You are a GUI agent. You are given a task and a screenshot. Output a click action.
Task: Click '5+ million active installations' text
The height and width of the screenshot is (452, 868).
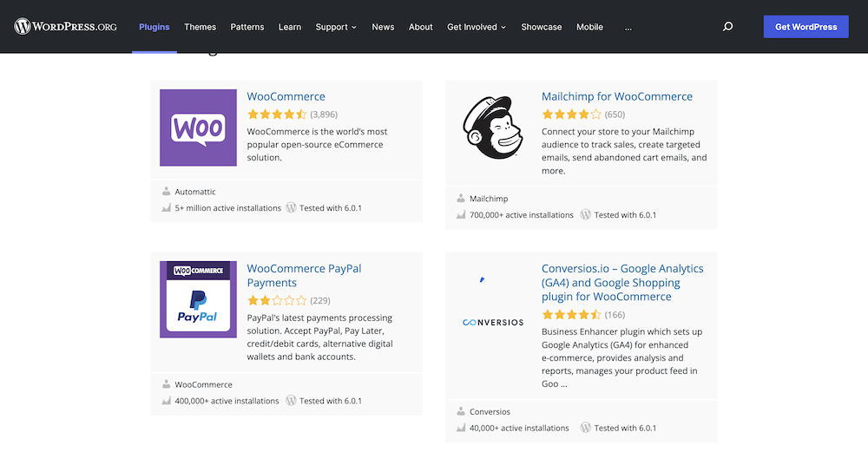[x=228, y=208]
